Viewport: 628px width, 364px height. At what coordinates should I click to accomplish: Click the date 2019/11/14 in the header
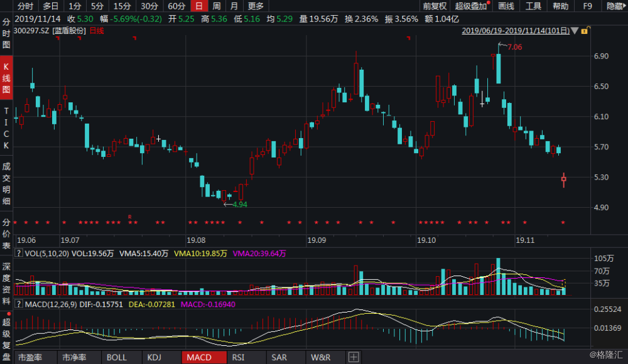[38, 19]
